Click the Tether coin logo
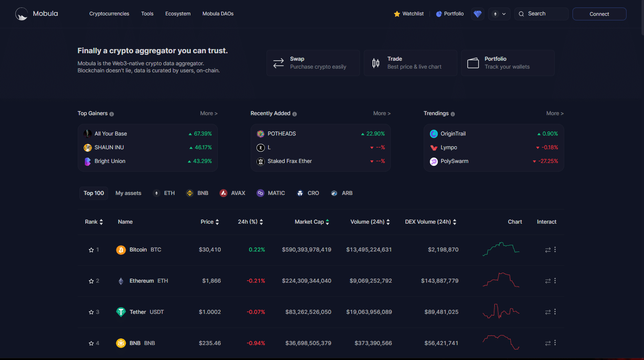The width and height of the screenshot is (644, 360). click(121, 312)
